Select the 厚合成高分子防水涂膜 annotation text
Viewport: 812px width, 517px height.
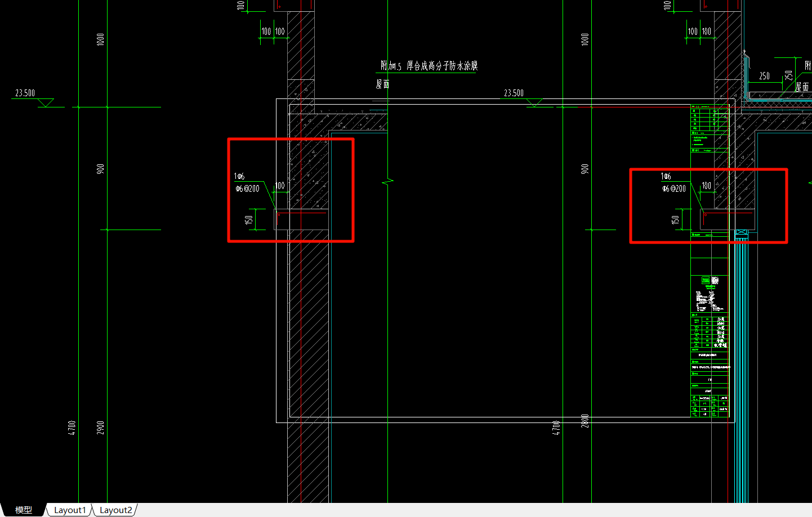pos(442,66)
